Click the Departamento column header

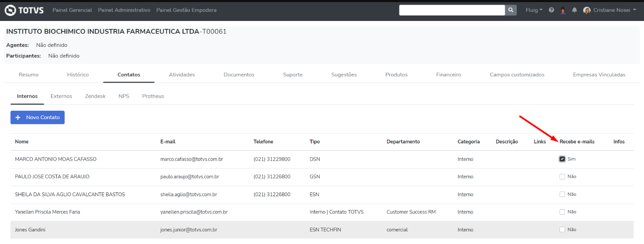(403, 142)
